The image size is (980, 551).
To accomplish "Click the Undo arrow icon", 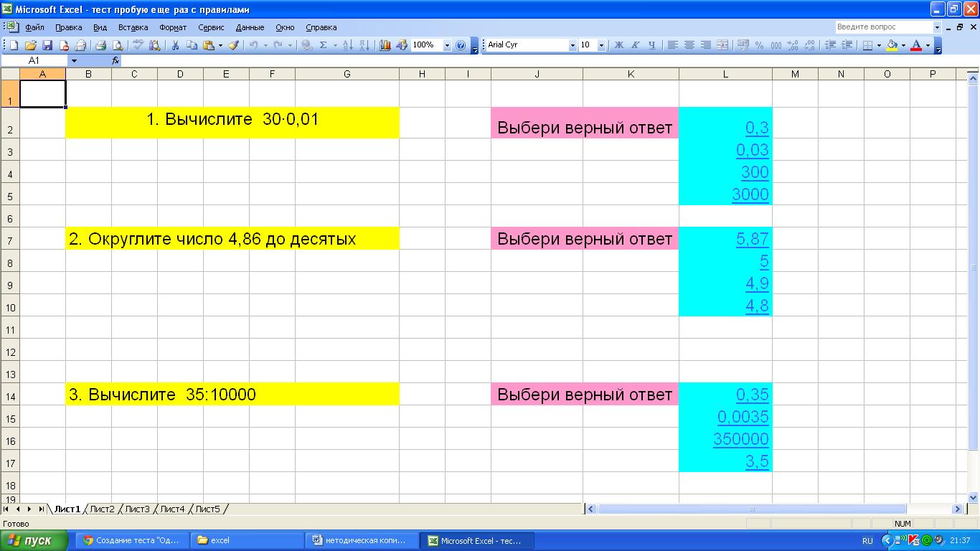I will coord(253,45).
